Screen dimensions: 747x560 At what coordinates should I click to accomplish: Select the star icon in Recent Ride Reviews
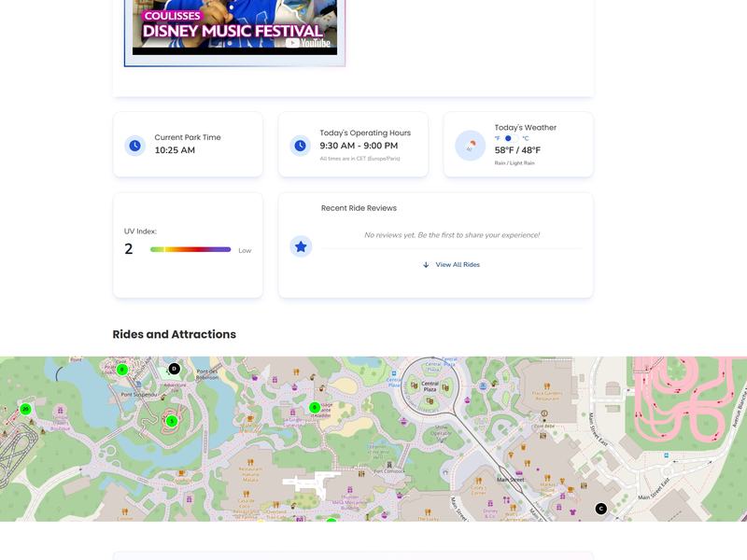pyautogui.click(x=299, y=246)
